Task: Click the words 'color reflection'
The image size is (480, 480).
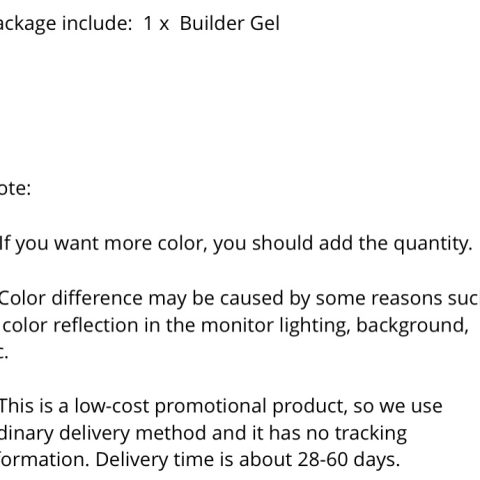Action: click(70, 325)
